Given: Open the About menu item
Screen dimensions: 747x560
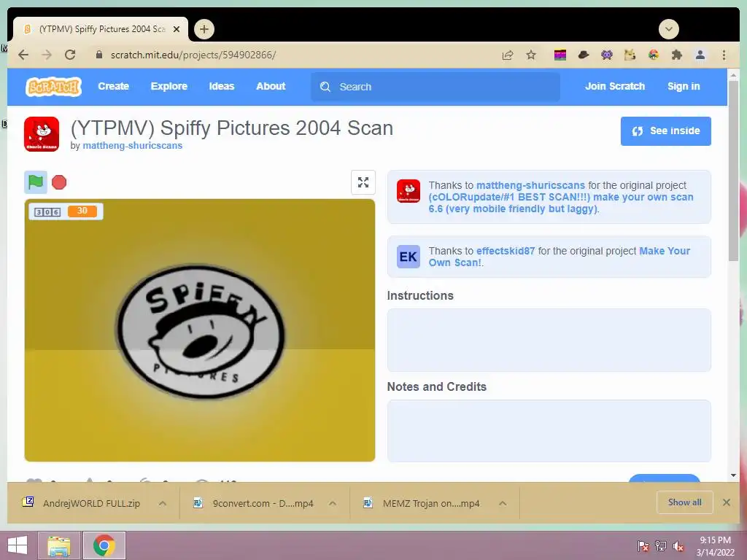Looking at the screenshot, I should 271,86.
